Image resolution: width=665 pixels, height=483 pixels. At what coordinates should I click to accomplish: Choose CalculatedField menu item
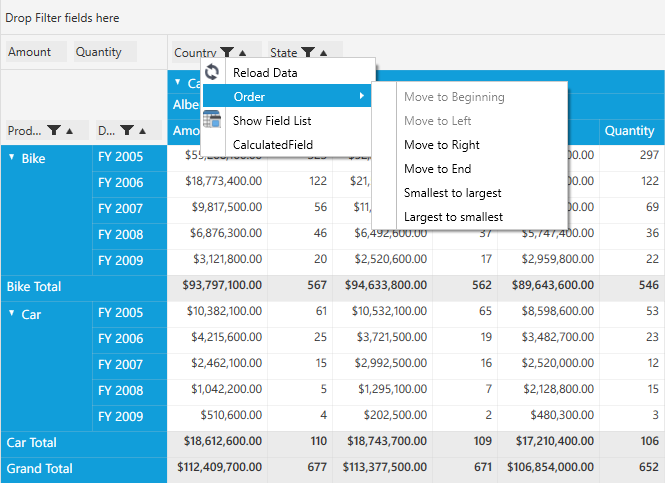[x=288, y=145]
